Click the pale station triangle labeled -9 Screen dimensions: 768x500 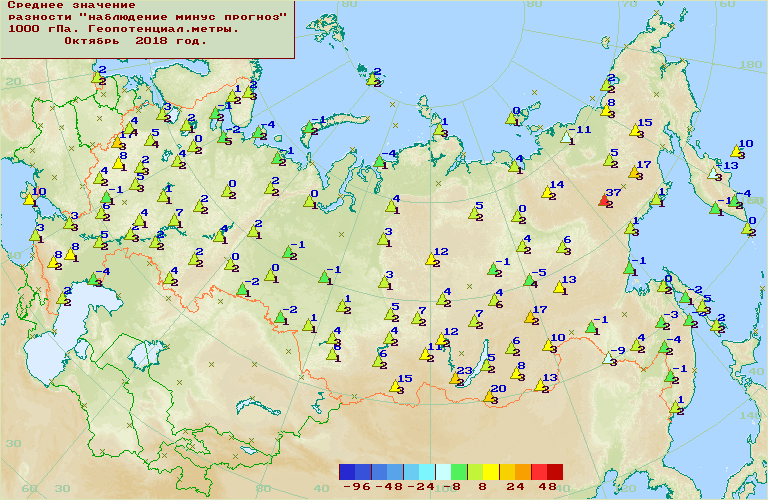click(608, 358)
